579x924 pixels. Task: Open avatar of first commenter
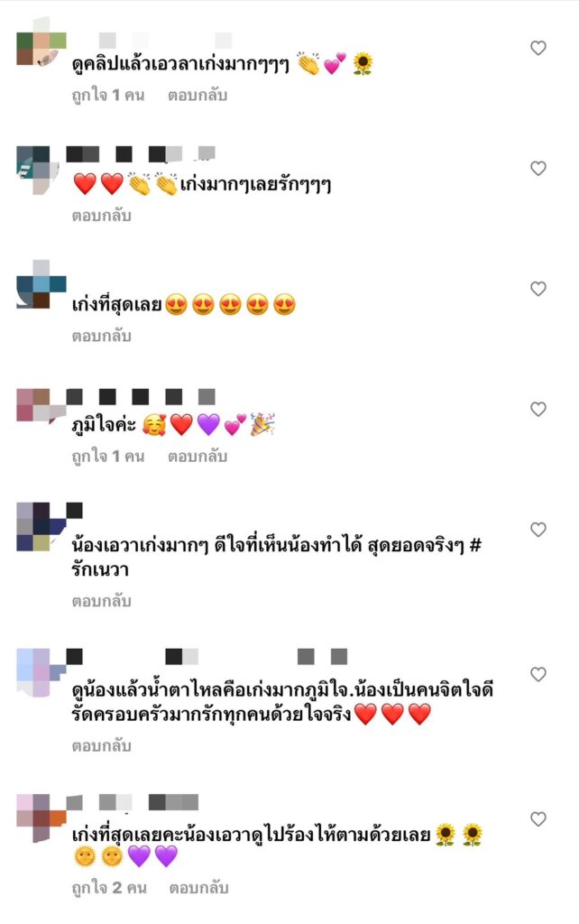pos(41,42)
